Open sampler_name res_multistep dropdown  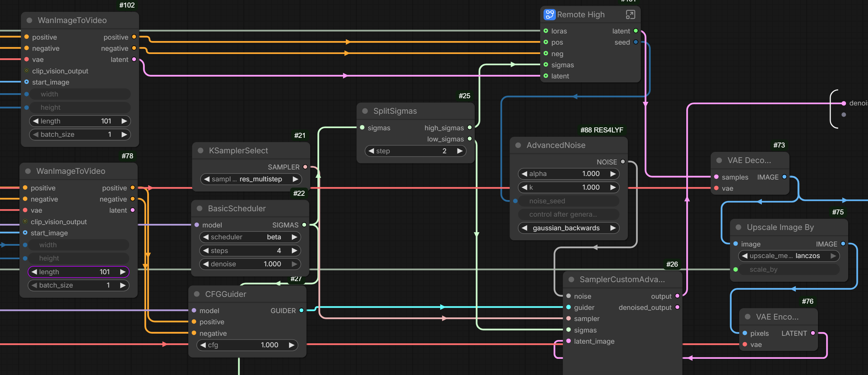[x=251, y=179]
